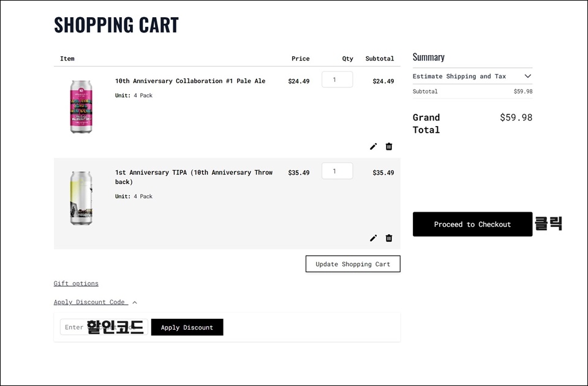This screenshot has height=386, width=588.
Task: Click the Apply Discount button
Action: tap(187, 327)
